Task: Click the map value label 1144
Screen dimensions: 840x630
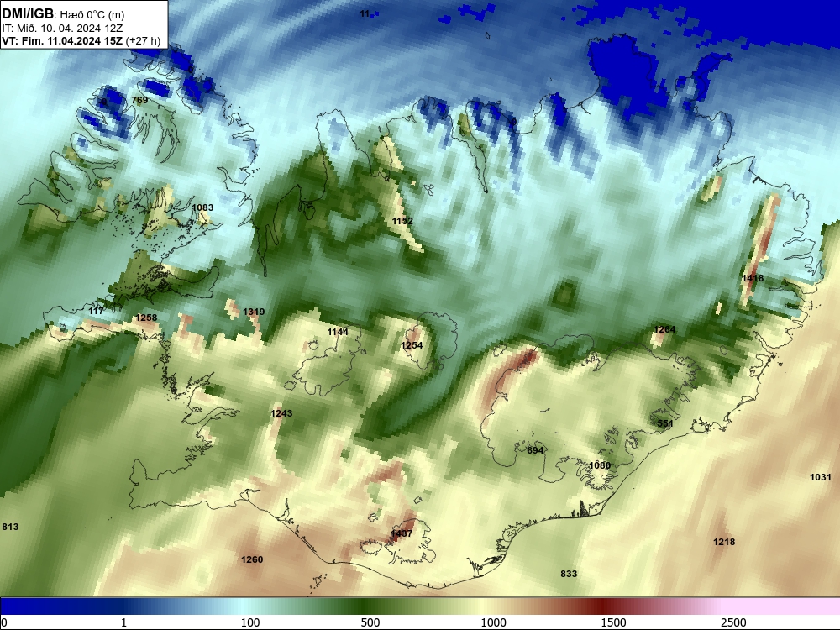Action: [x=338, y=332]
